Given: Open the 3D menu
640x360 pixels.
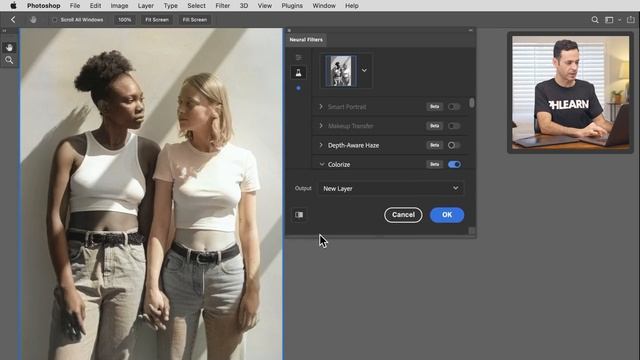Looking at the screenshot, I should [x=244, y=6].
